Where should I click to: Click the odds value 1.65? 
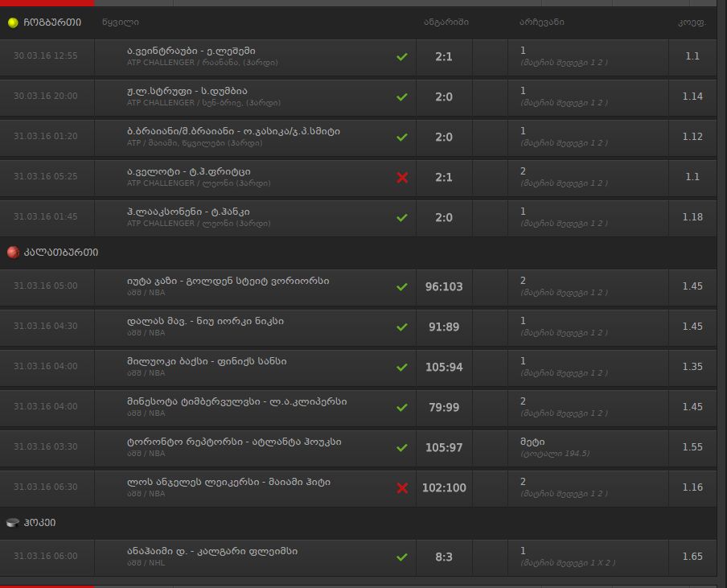pos(692,557)
